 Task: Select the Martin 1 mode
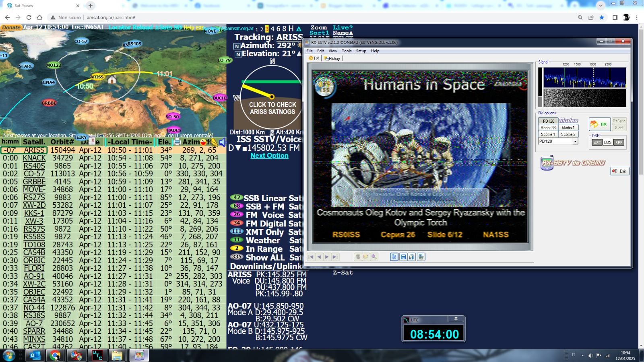pyautogui.click(x=568, y=128)
